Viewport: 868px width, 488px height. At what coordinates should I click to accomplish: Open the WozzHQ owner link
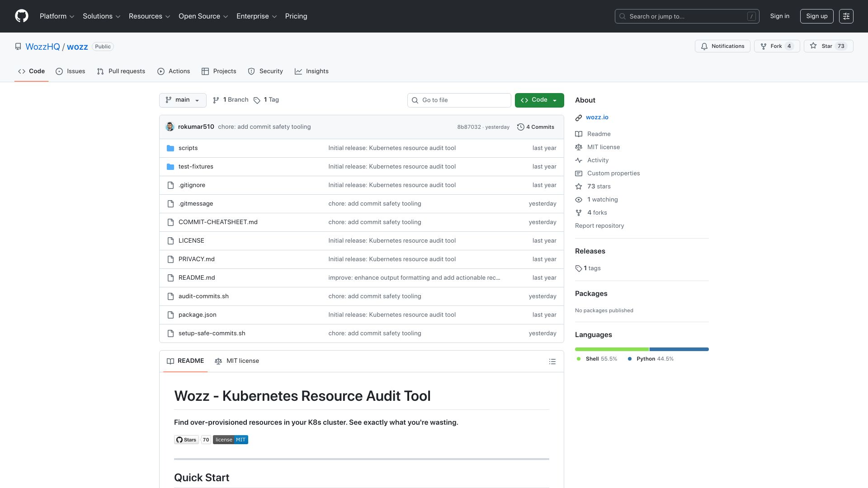42,47
